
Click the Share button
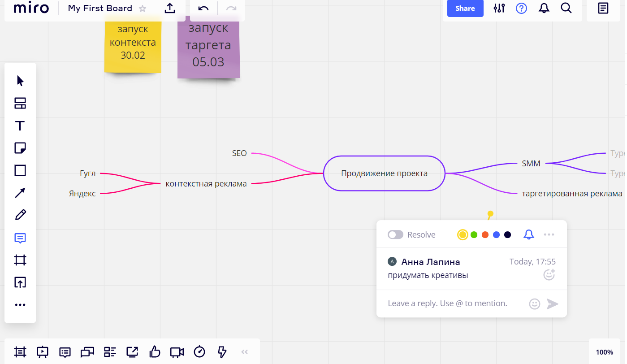click(x=465, y=9)
